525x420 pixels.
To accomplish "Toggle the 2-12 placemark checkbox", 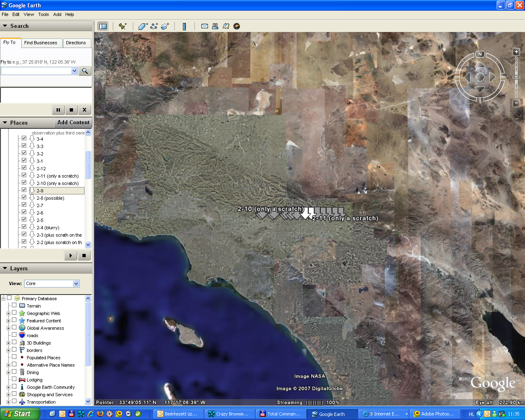I will [x=24, y=168].
